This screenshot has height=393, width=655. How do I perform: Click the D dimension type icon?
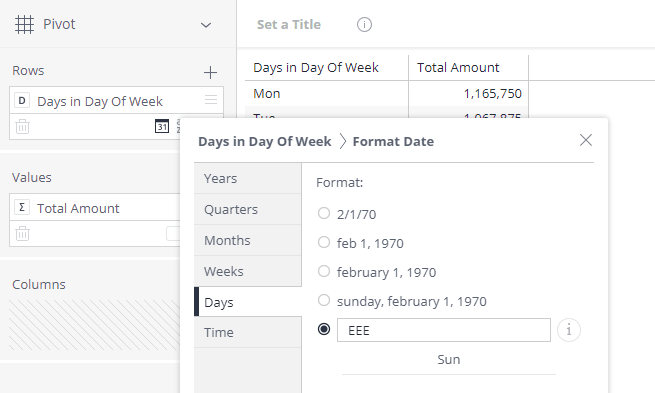pyautogui.click(x=22, y=101)
